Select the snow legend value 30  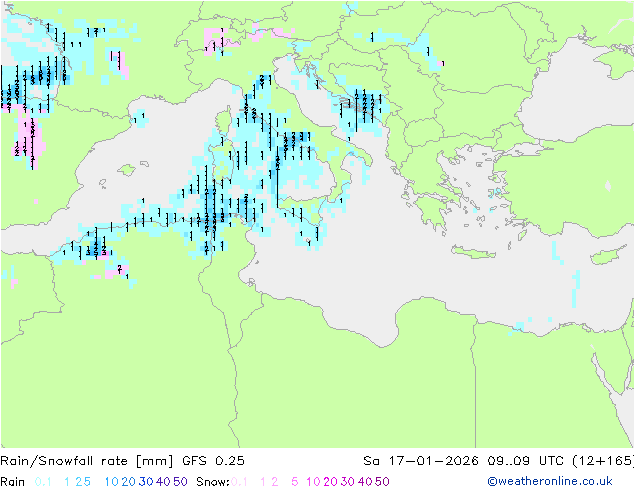coord(348,482)
